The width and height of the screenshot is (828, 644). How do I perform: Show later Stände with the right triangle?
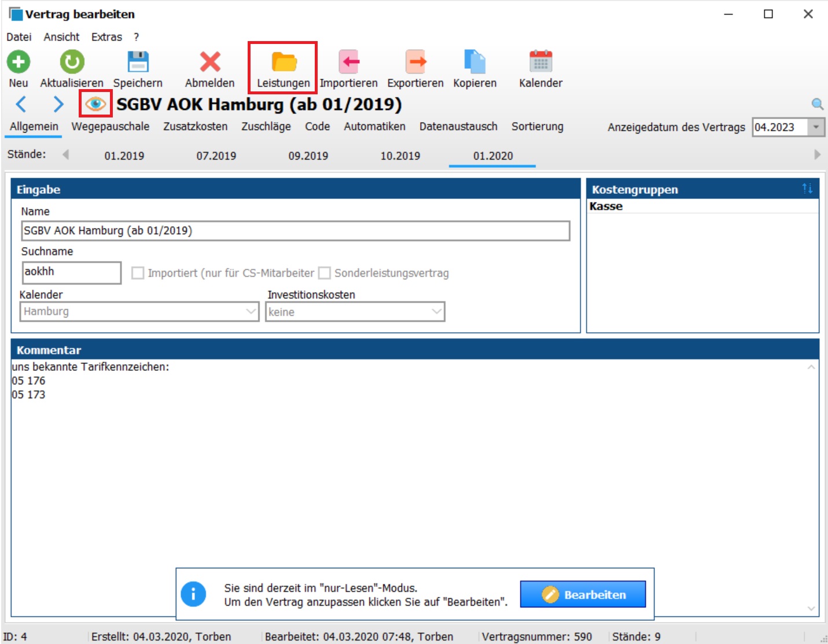click(x=817, y=154)
